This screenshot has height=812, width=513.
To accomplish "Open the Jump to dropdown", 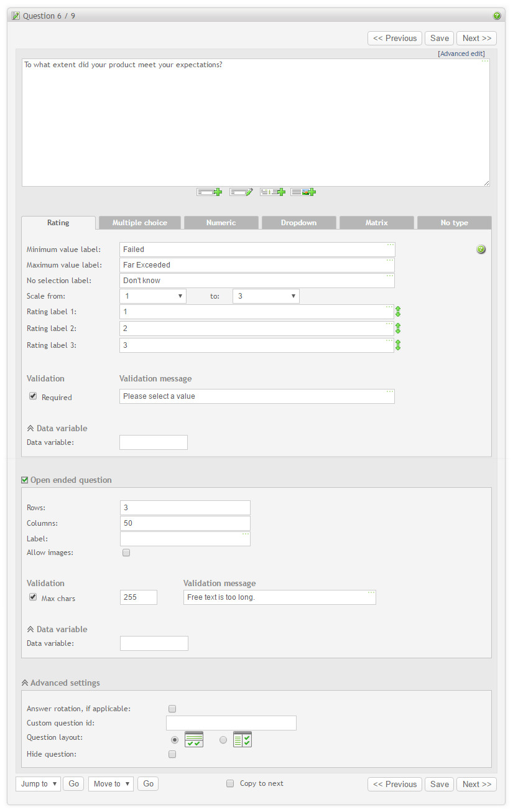I will [x=38, y=784].
